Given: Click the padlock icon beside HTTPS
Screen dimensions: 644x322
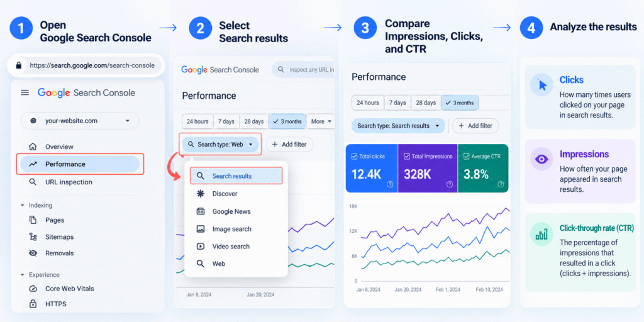Looking at the screenshot, I should tap(33, 304).
